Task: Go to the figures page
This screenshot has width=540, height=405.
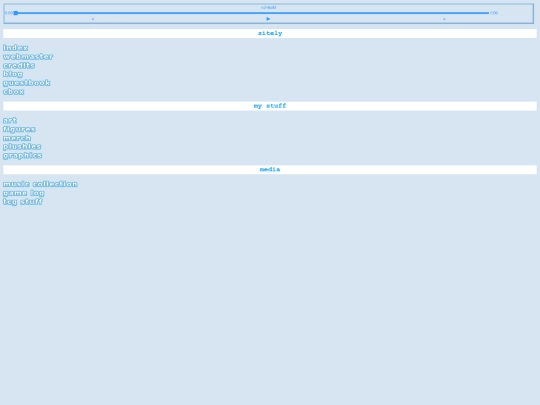Action: pos(19,129)
